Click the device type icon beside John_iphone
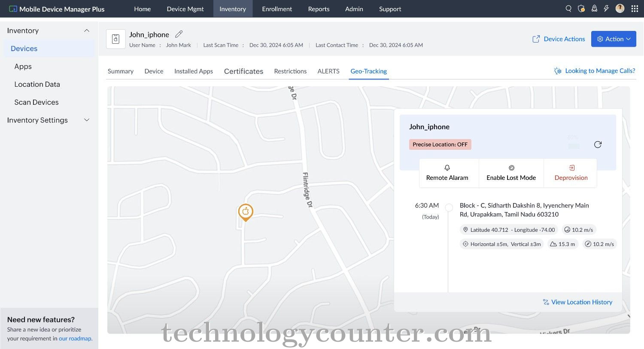This screenshot has height=349, width=644. [x=115, y=39]
